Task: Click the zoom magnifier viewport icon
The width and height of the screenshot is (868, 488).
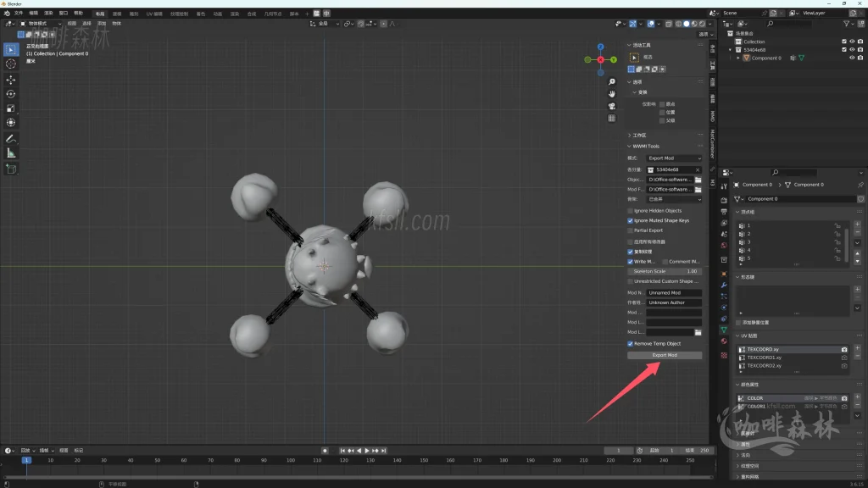Action: point(612,82)
